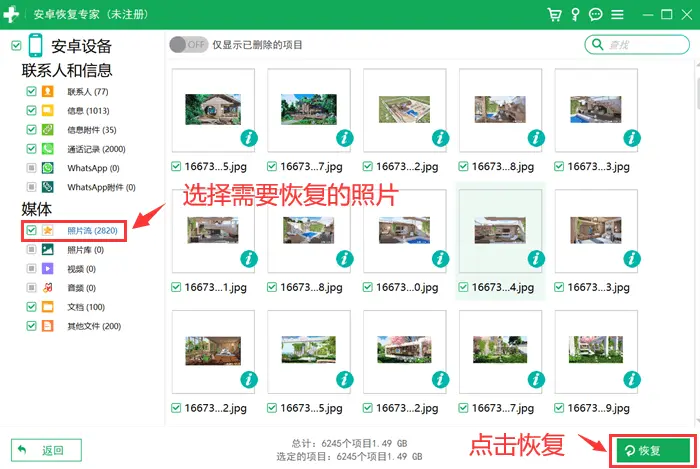This screenshot has height=469, width=700.
Task: Click the 文档 folder icon
Action: [x=48, y=307]
